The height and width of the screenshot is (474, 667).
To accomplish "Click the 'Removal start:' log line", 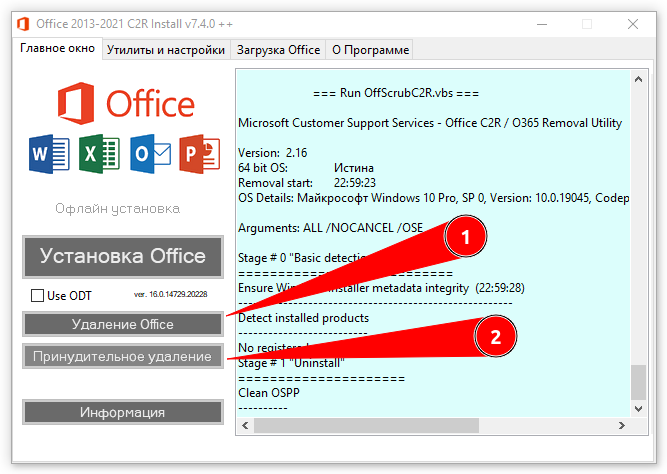I will pyautogui.click(x=307, y=183).
